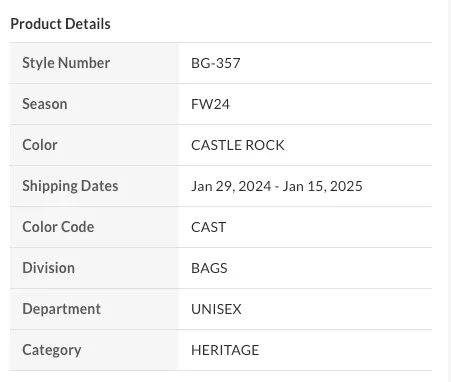
Task: Click the word Dates in Shipping Dates
Action: tap(99, 186)
